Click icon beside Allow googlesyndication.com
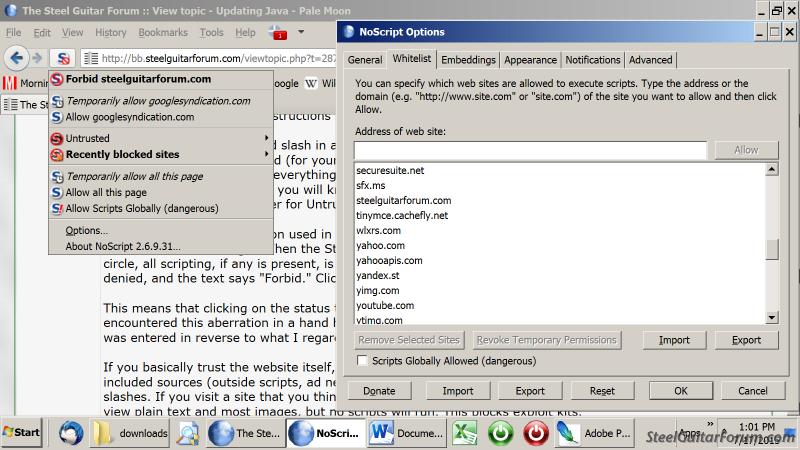Screen dimensions: 800x450 (57, 117)
